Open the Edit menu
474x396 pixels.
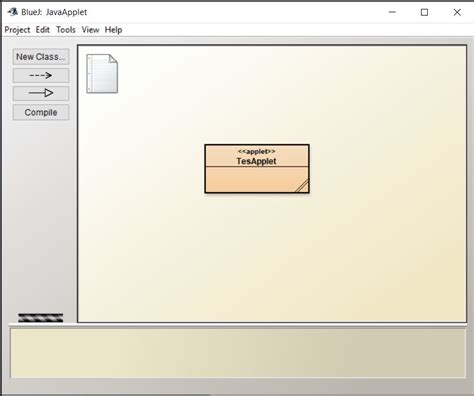coord(43,30)
